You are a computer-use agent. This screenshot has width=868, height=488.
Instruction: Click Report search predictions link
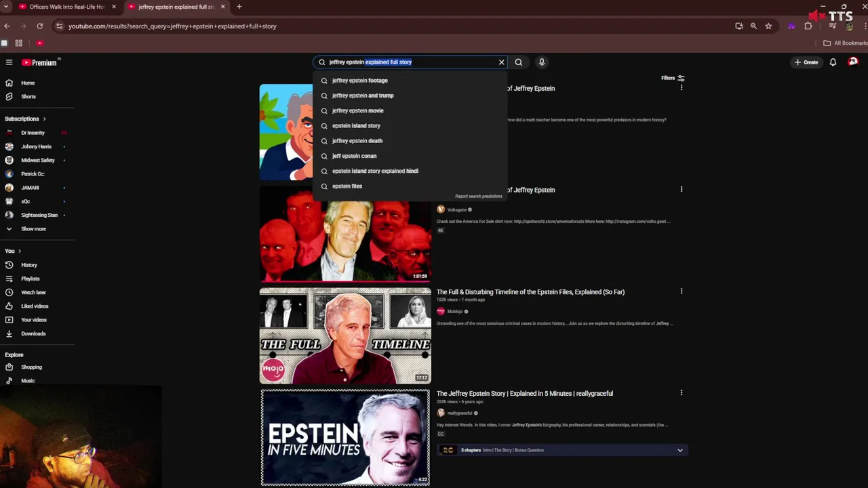[x=479, y=197]
